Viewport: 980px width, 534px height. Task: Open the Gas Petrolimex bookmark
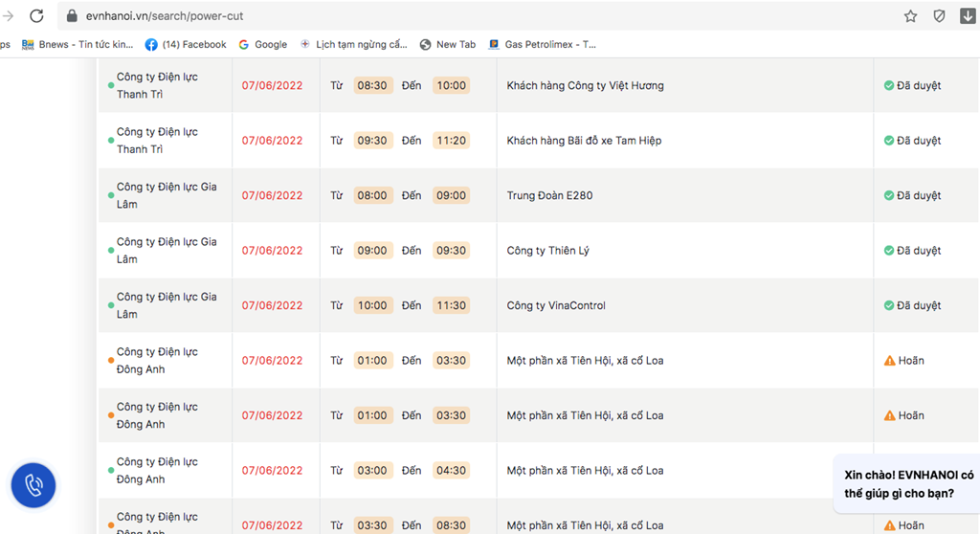[543, 44]
